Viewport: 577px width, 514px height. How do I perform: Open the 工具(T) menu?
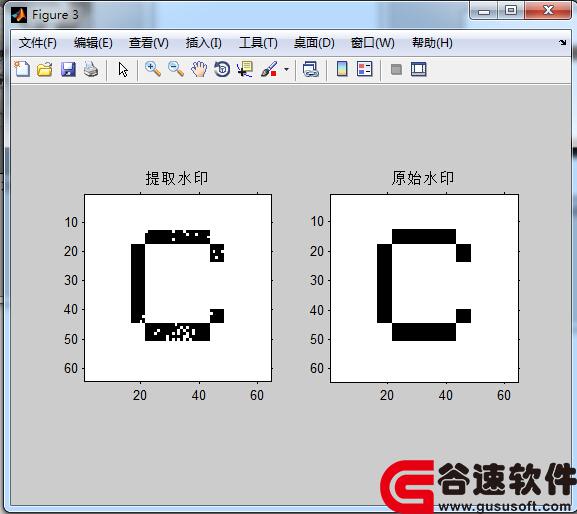coord(258,43)
